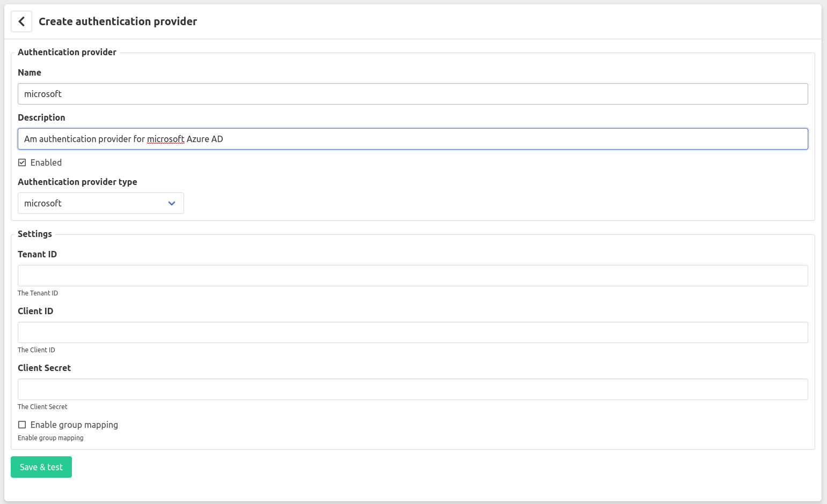Click the 'The Client Secret' help text
This screenshot has width=827, height=504.
(x=42, y=407)
